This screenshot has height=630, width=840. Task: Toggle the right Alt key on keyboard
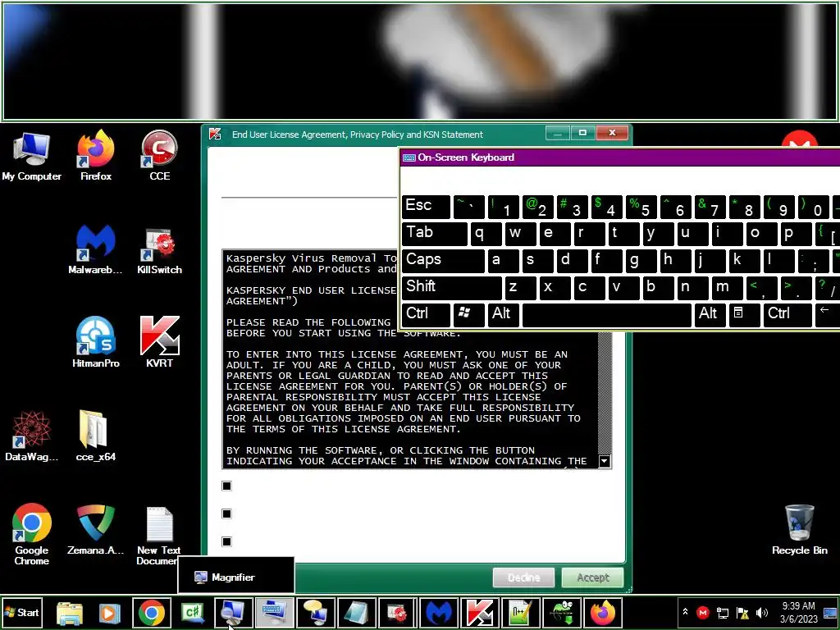pos(710,314)
